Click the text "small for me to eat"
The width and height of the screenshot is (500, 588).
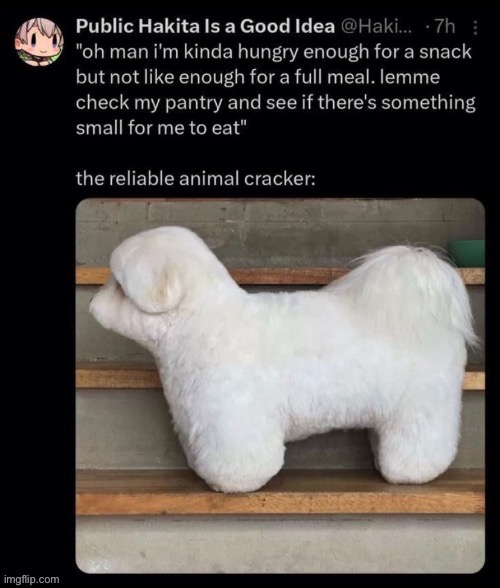pos(156,129)
